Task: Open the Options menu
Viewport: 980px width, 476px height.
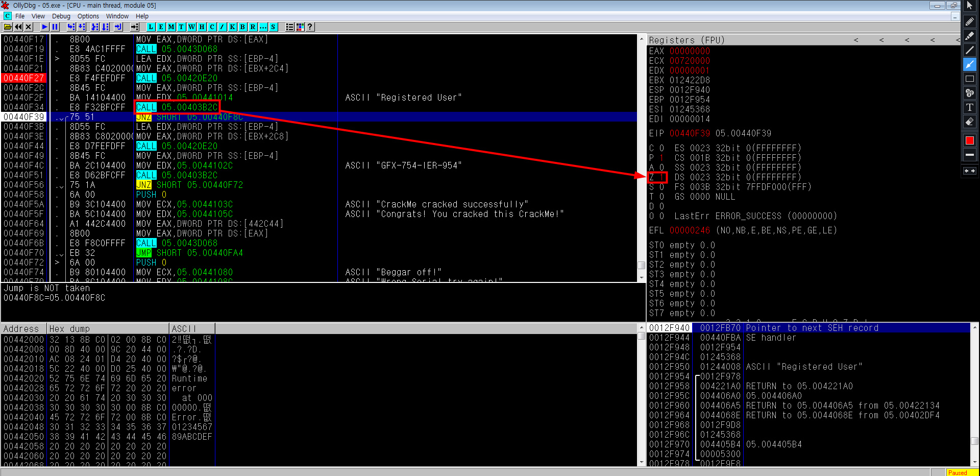Action: (x=88, y=16)
